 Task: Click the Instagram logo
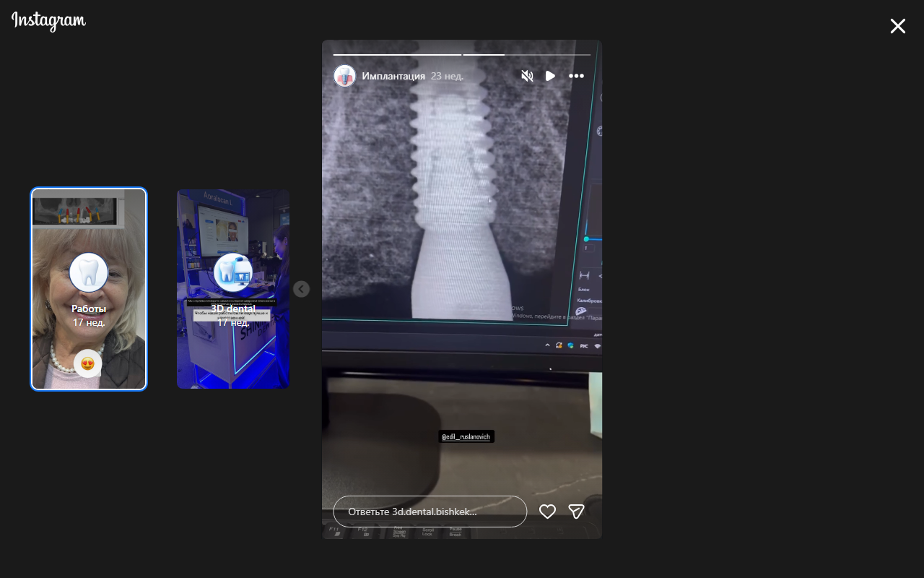48,22
